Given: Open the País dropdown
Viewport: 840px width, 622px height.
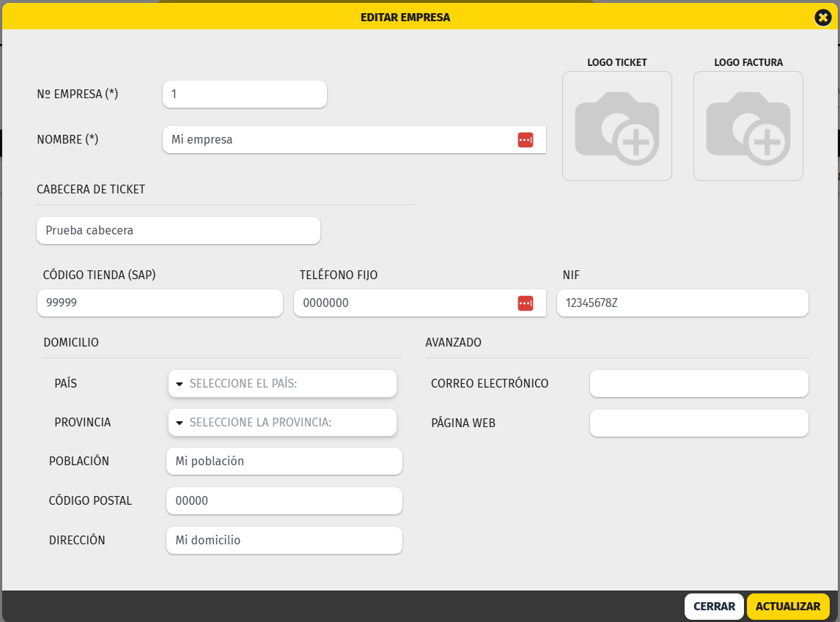Looking at the screenshot, I should 282,384.
